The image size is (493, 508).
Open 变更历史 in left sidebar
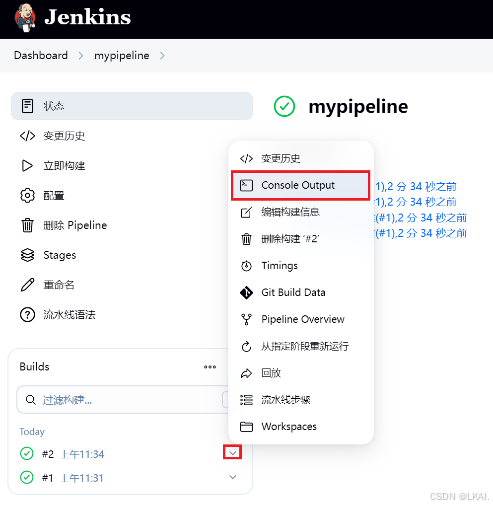click(x=64, y=136)
